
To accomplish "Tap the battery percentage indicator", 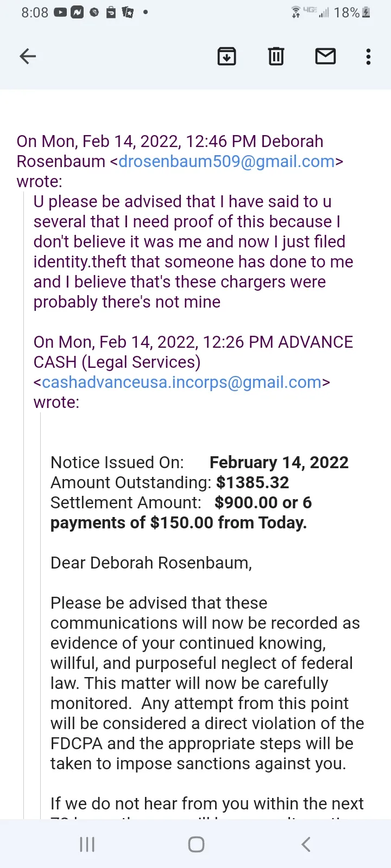I will [x=346, y=12].
